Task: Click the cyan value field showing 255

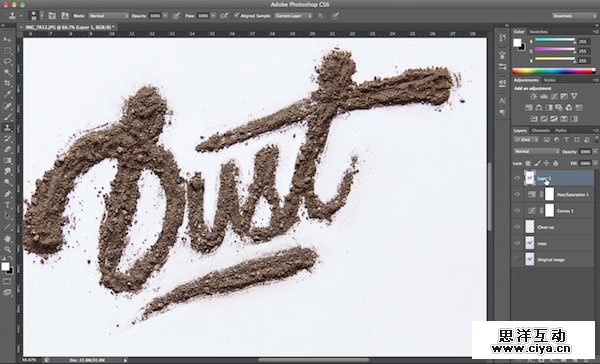Action: (583, 42)
